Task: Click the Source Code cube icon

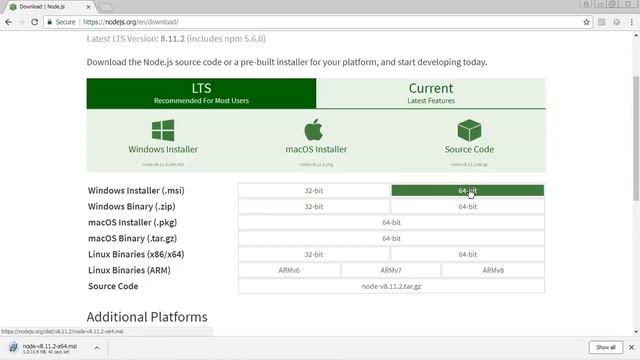Action: (469, 130)
